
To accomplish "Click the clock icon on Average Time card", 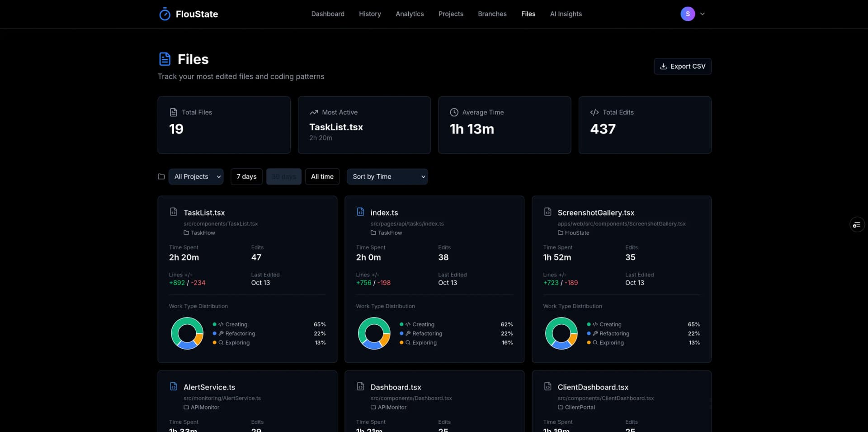I will 454,112.
